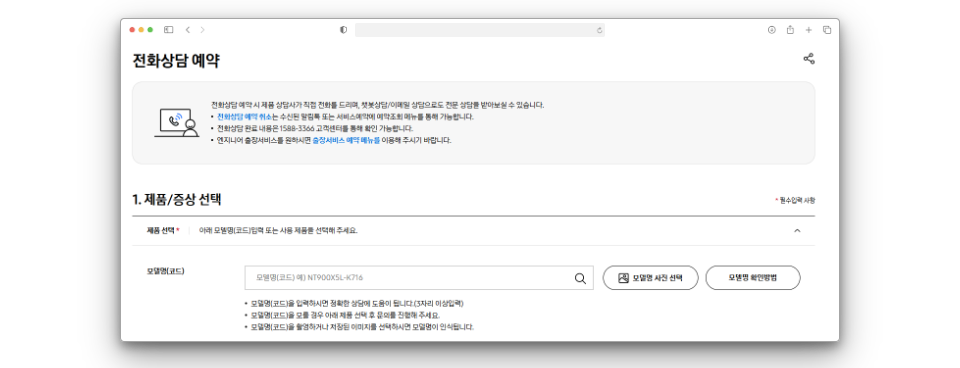This screenshot has height=368, width=960.
Task: Click the privacy shield icon in toolbar
Action: click(x=343, y=29)
